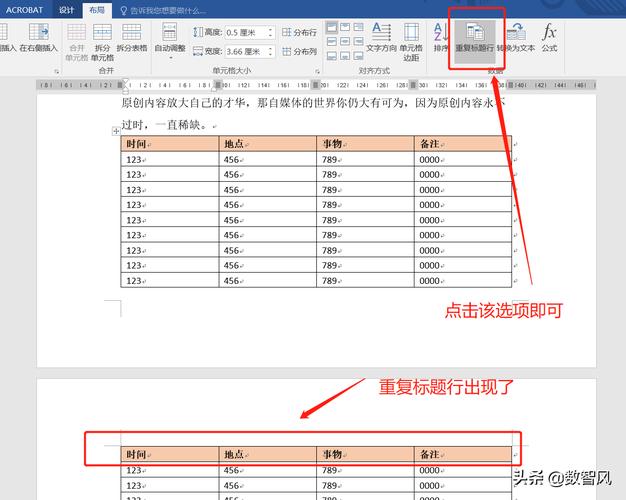Adjust the height (高度) spinner arrows
This screenshot has width=626, height=500.
271,32
